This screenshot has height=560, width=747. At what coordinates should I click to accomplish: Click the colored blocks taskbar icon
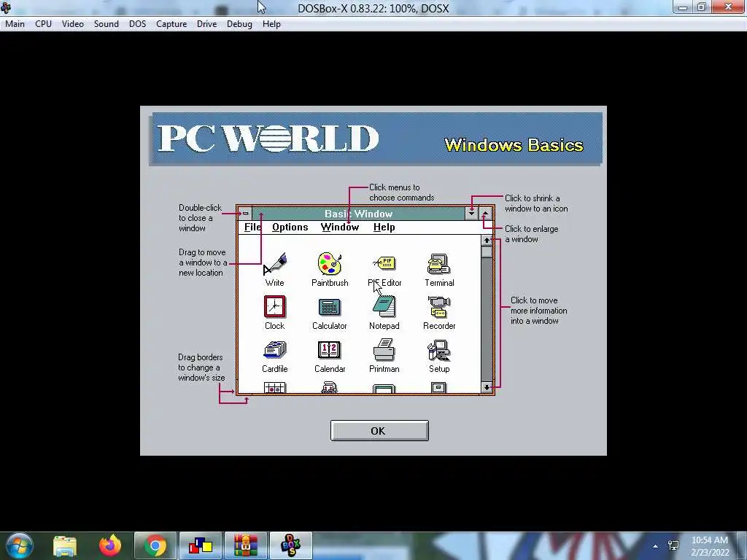pyautogui.click(x=201, y=545)
